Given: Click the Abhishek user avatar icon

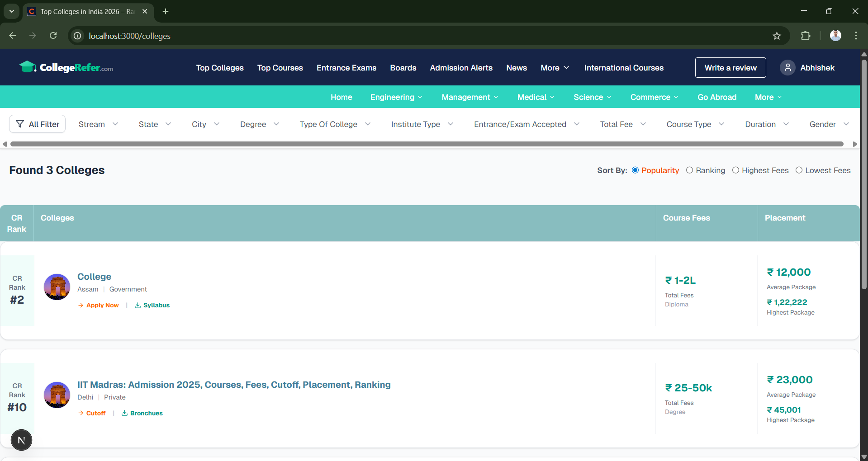Looking at the screenshot, I should 787,68.
